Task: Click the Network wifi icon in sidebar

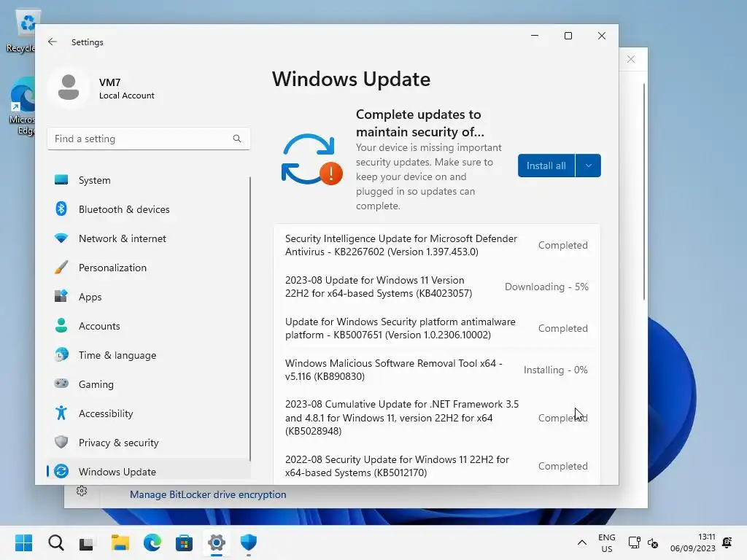Action: click(x=61, y=238)
